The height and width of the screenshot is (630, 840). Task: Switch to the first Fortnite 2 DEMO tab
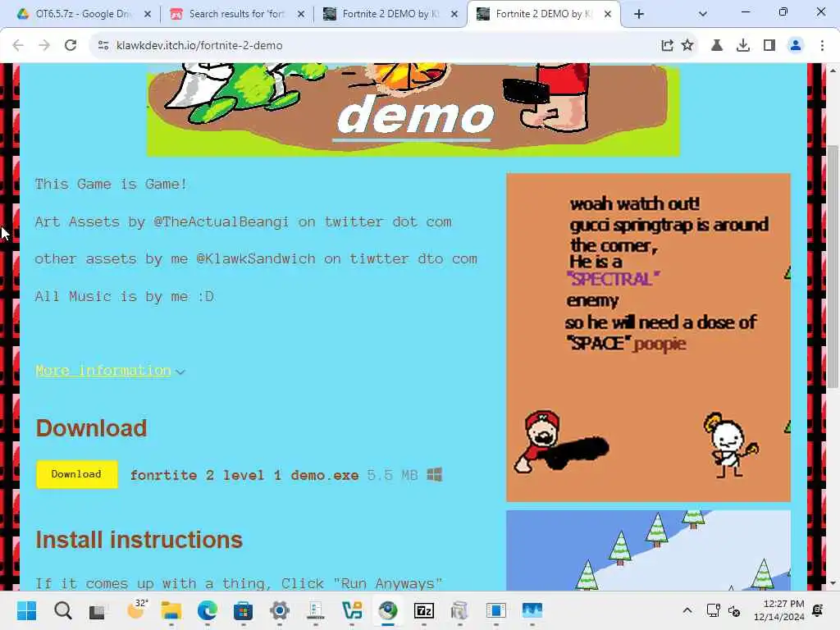click(x=389, y=14)
